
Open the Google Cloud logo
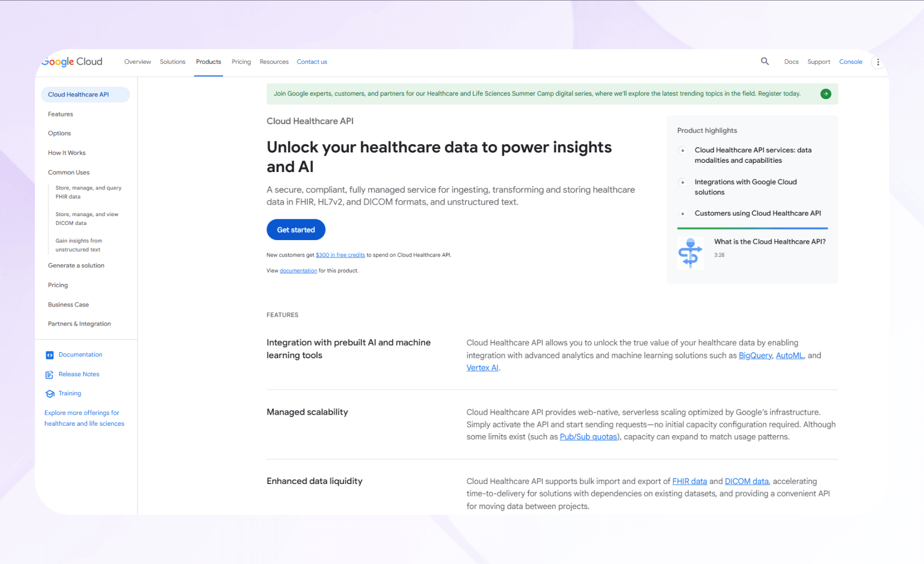coord(72,62)
